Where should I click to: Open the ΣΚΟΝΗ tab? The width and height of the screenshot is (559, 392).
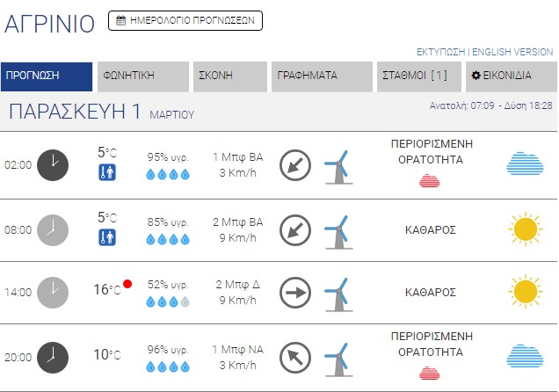tap(229, 76)
